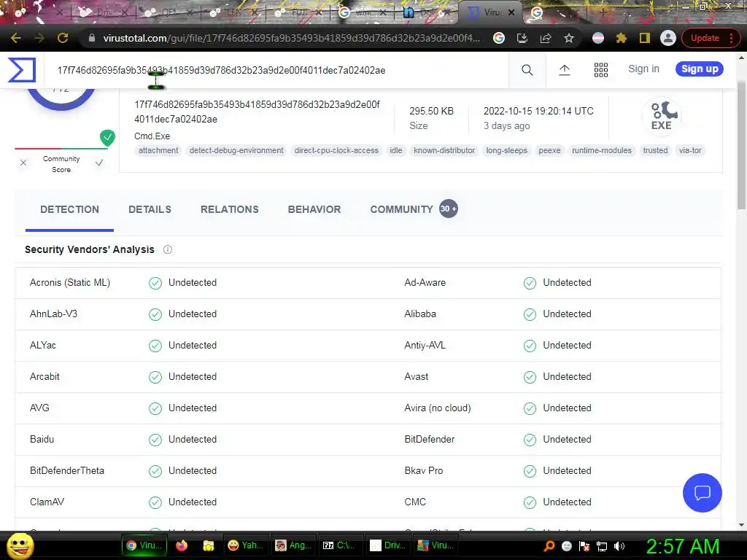Click the upload file arrow icon
This screenshot has height=560, width=747.
(564, 70)
